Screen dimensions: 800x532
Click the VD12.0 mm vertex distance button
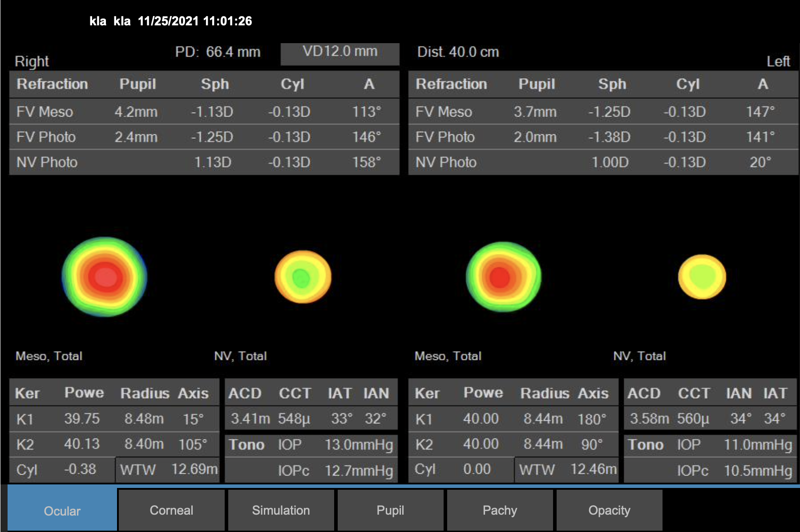click(340, 52)
